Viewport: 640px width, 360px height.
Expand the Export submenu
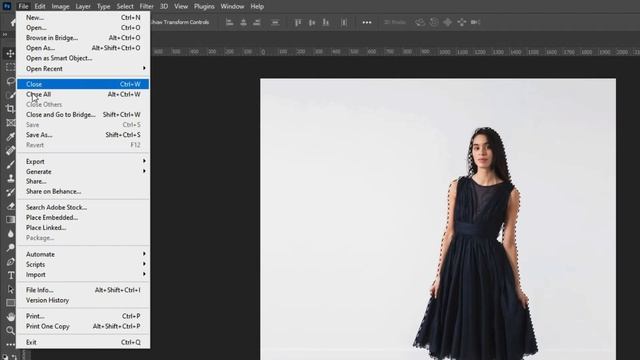[x=83, y=162]
